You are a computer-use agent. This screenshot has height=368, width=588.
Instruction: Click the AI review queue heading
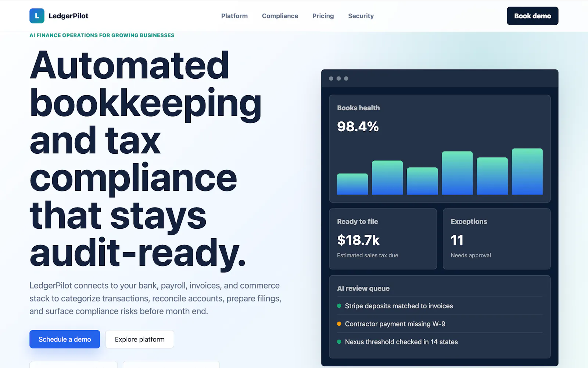(x=363, y=288)
